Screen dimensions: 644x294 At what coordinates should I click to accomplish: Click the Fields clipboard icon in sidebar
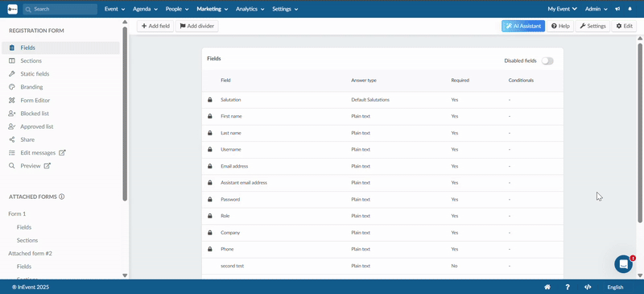coord(12,48)
